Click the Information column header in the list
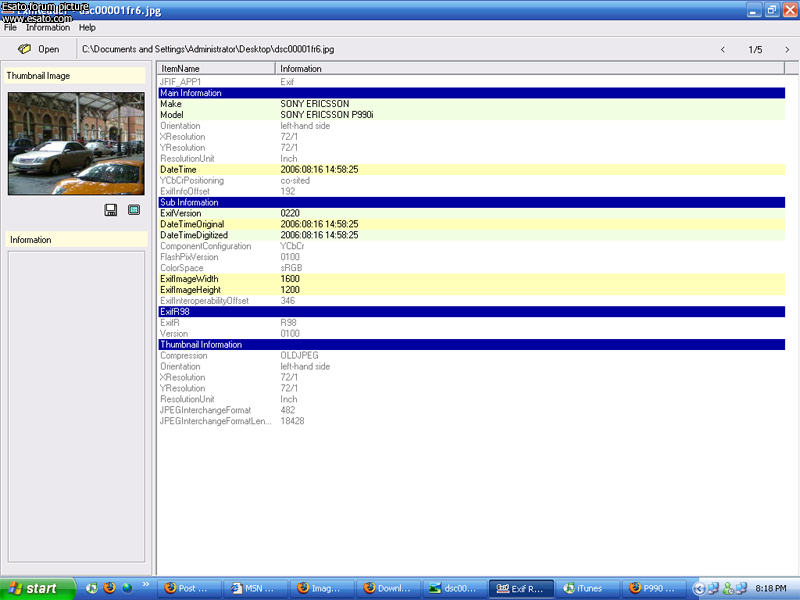800x600 pixels. click(x=530, y=68)
